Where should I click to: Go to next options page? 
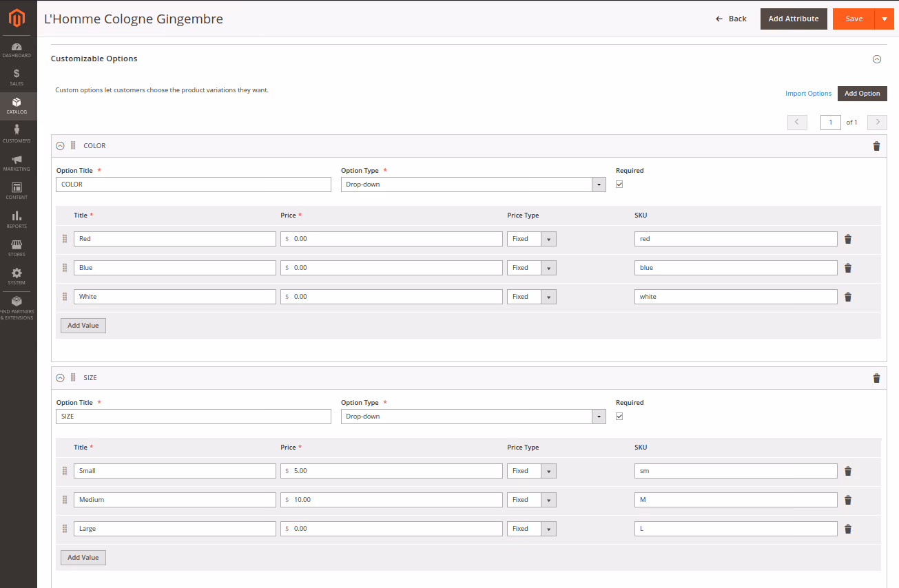click(x=877, y=123)
